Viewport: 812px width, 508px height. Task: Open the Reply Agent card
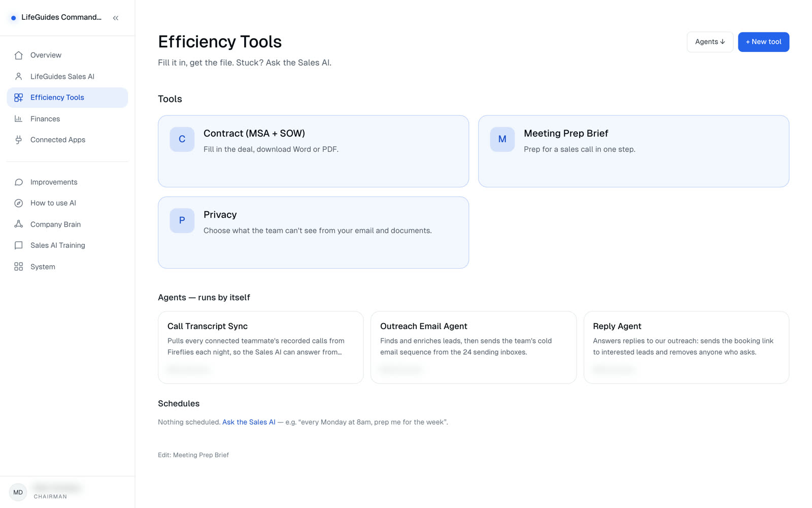[x=686, y=347]
